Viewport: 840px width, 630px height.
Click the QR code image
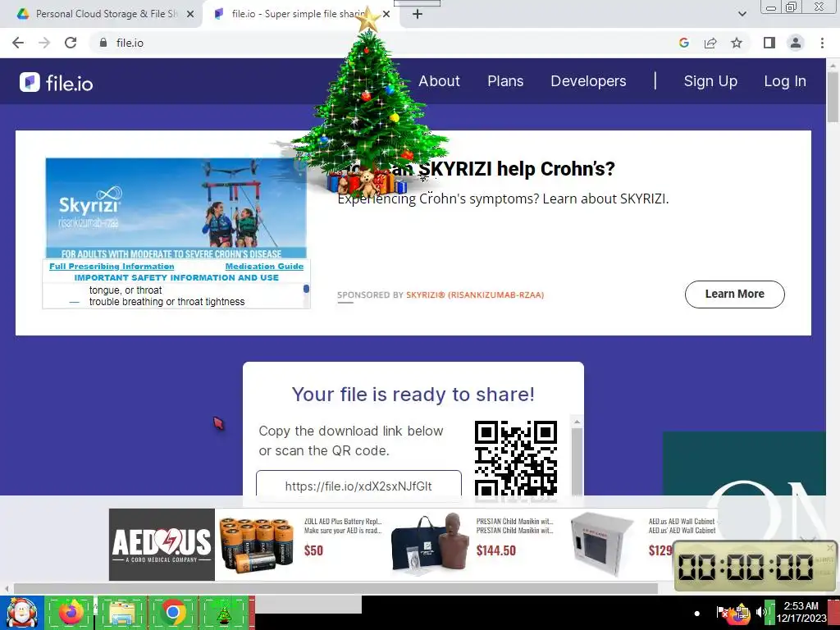[515, 459]
